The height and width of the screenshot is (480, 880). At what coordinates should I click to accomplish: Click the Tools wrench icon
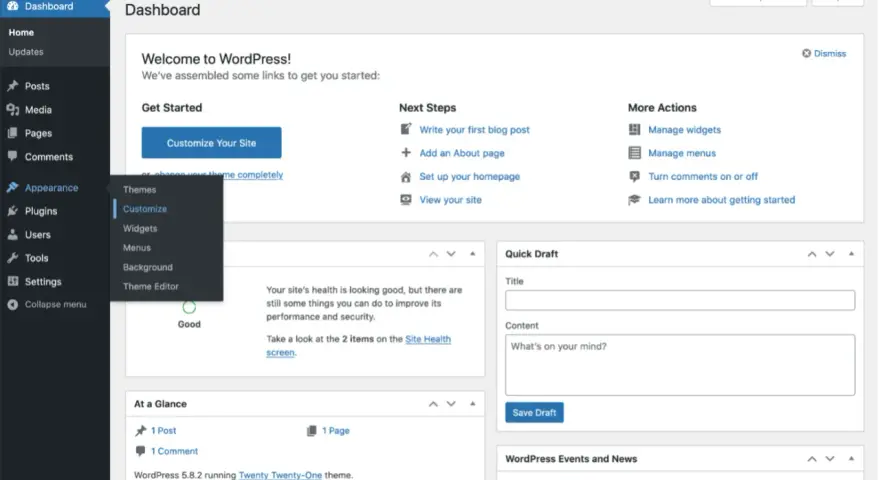pyautogui.click(x=12, y=258)
